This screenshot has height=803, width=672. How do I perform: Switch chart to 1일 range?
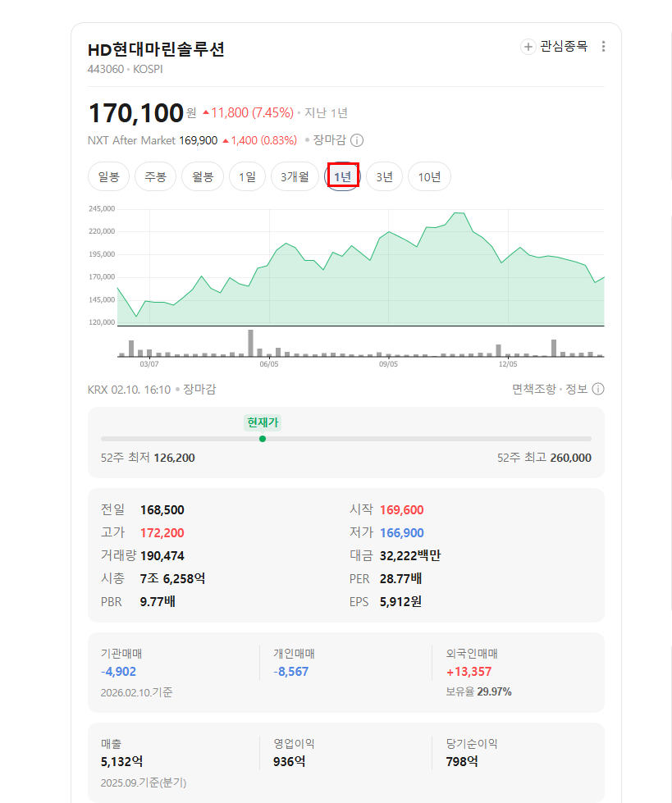tap(247, 176)
